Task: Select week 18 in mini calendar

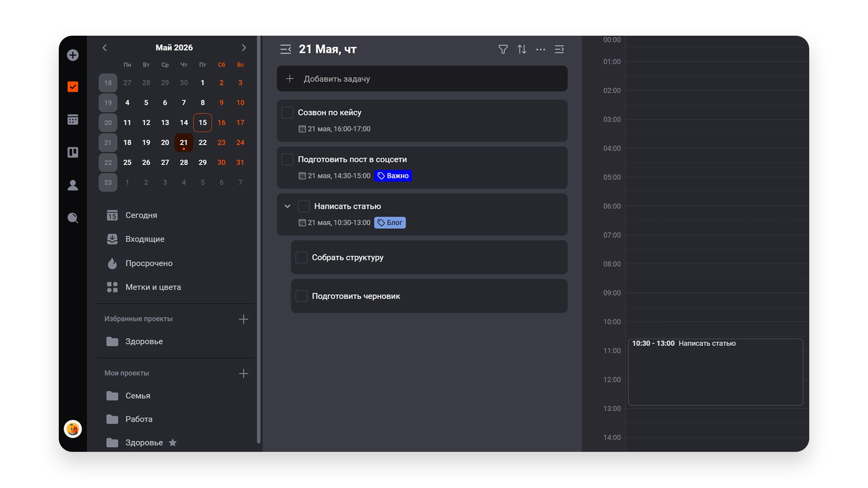Action: 108,83
